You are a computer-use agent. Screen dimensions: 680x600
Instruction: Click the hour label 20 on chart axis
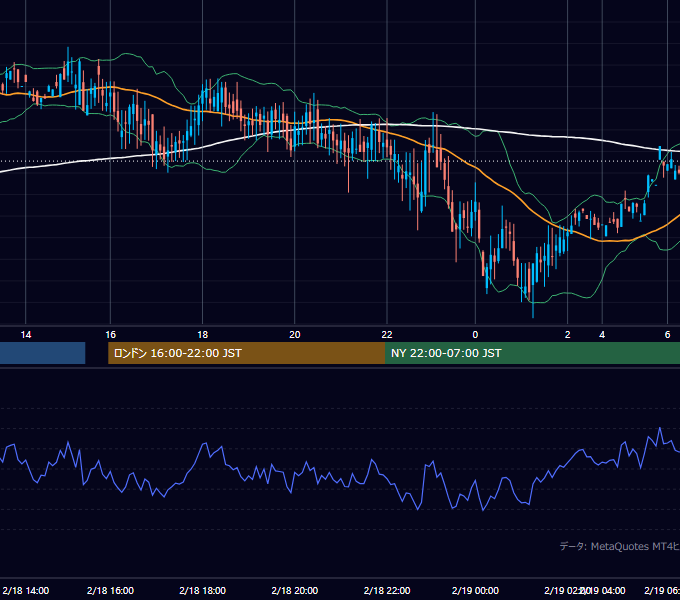point(295,335)
